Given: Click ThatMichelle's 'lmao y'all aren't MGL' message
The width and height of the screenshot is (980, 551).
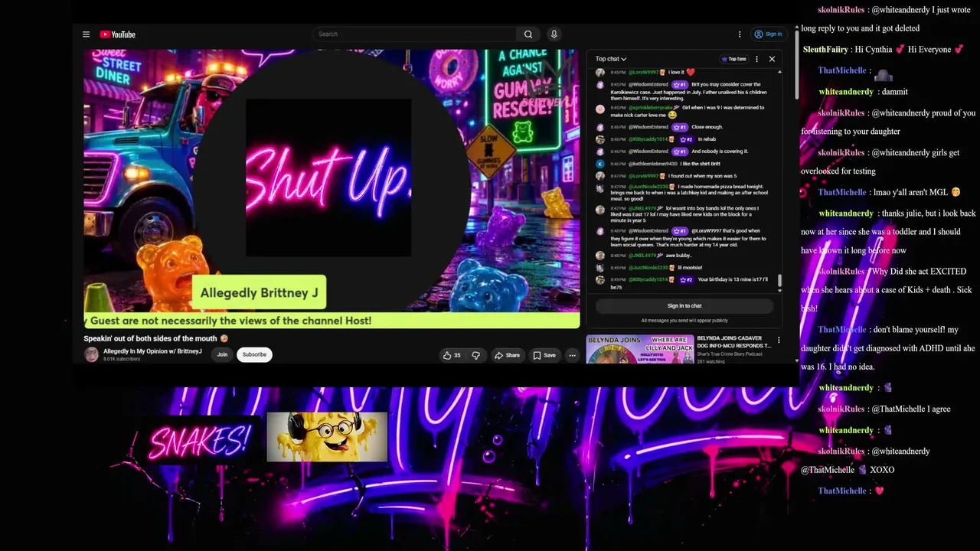Looking at the screenshot, I should pos(889,193).
